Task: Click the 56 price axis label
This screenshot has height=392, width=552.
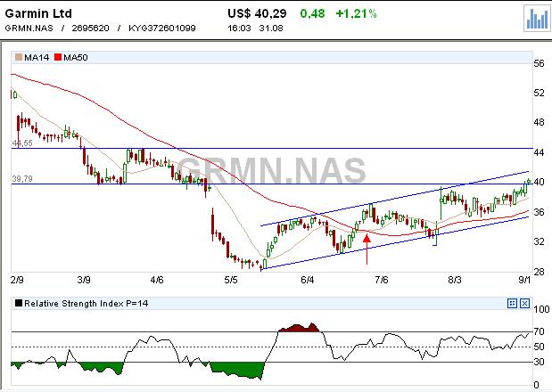Action: pos(539,63)
